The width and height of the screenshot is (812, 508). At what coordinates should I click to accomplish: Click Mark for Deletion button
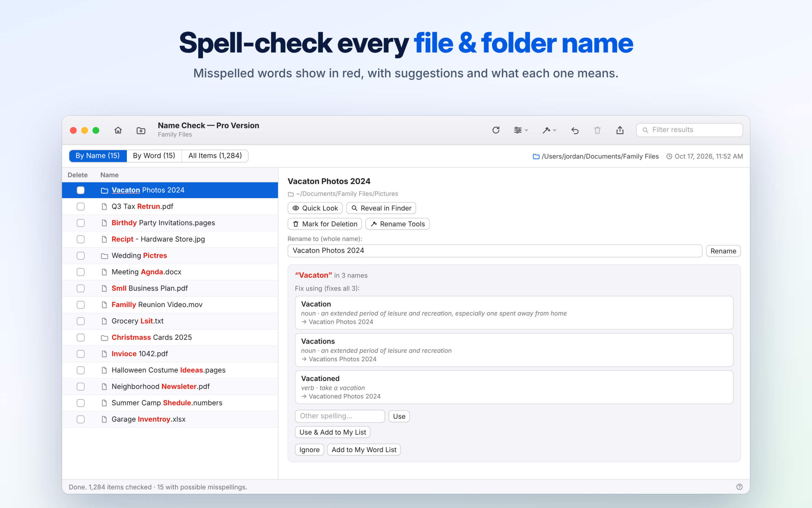click(x=324, y=224)
